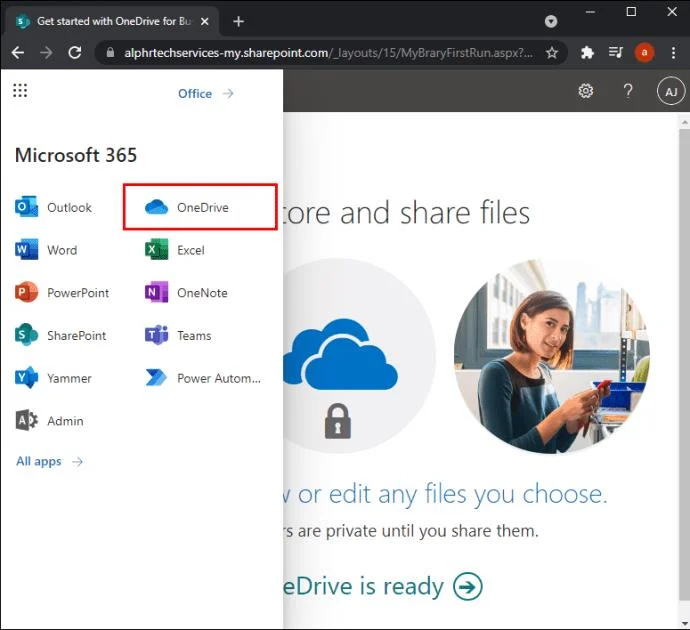Click the OneDrive is ready arrow button
The height and width of the screenshot is (630, 690).
click(x=468, y=586)
